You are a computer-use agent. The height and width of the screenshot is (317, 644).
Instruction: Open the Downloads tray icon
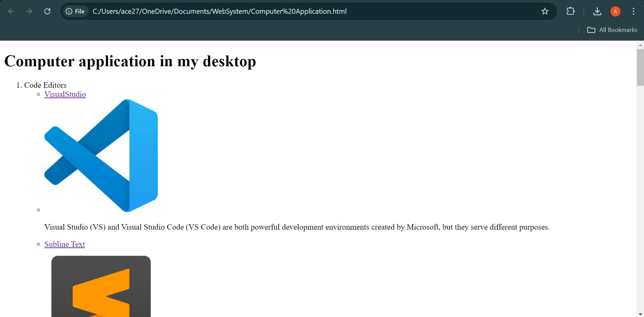coord(597,11)
